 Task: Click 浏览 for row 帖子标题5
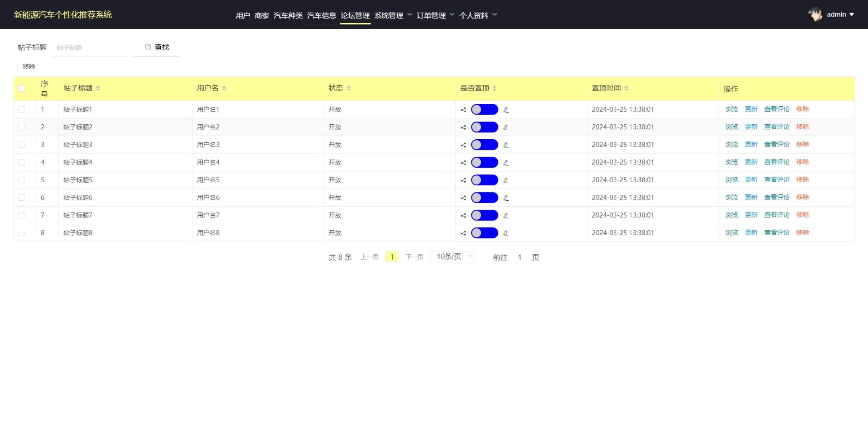(x=732, y=179)
